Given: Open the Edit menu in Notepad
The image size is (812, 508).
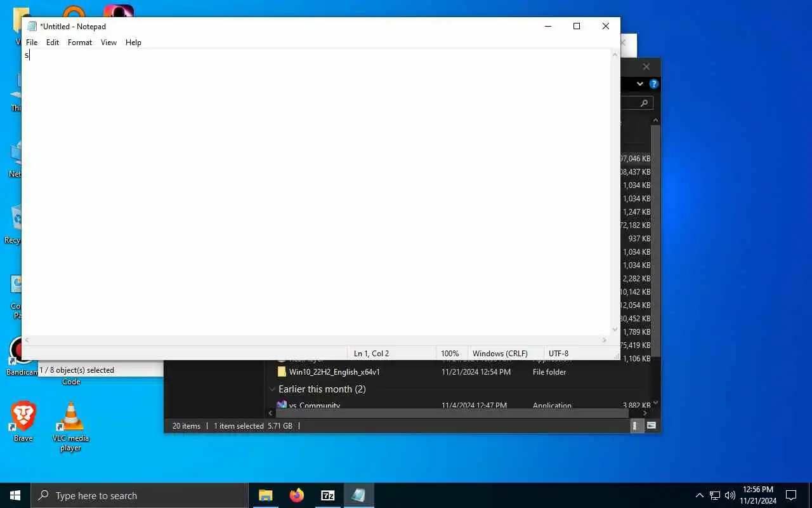Looking at the screenshot, I should click(53, 43).
